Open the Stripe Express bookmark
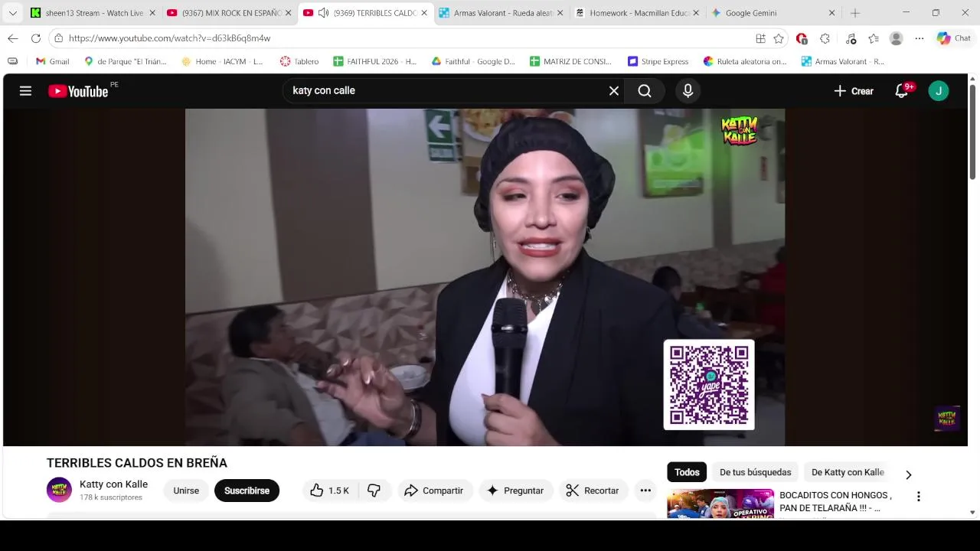This screenshot has width=980, height=551. pyautogui.click(x=657, y=61)
